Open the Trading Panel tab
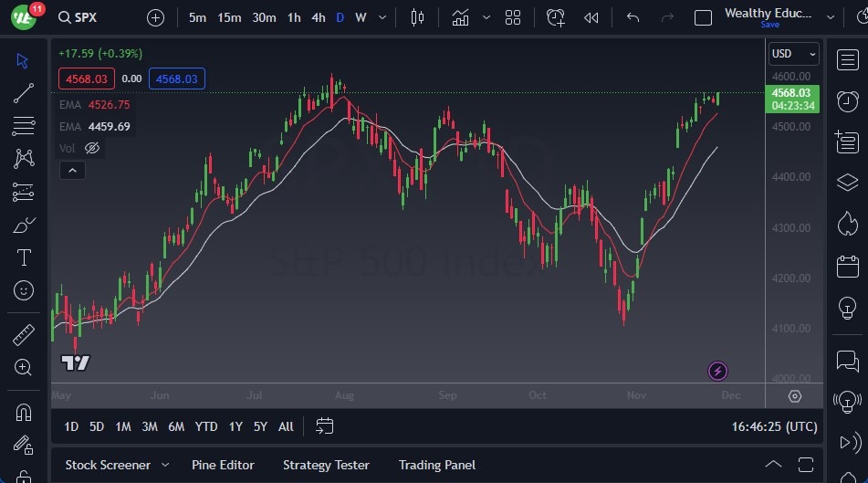 (x=437, y=465)
